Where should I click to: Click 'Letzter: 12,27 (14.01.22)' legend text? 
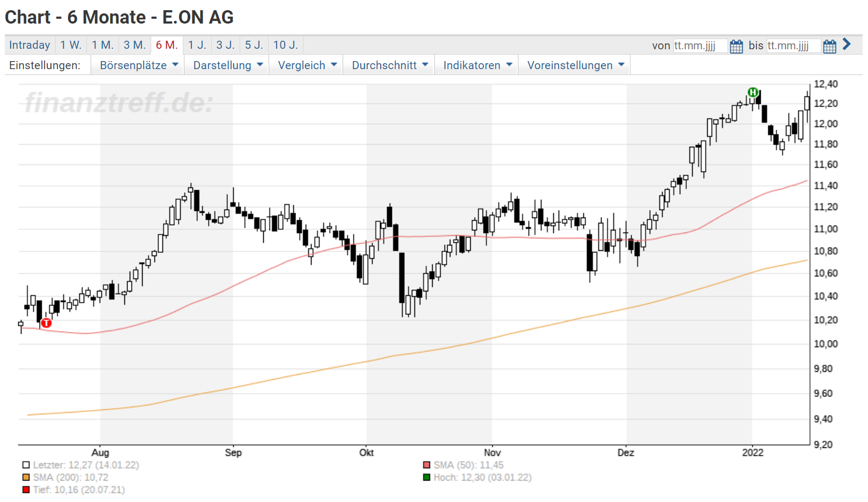tap(86, 465)
